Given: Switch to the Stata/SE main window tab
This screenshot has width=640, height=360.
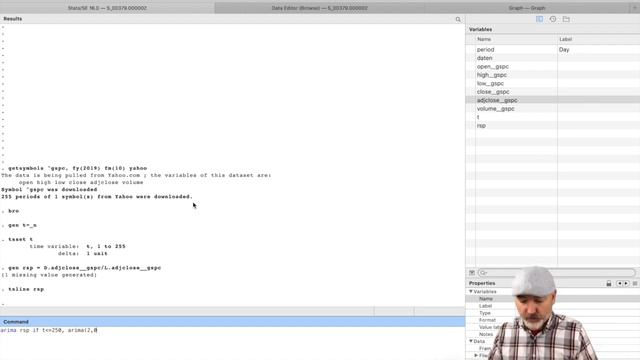Looking at the screenshot, I should pos(107,8).
